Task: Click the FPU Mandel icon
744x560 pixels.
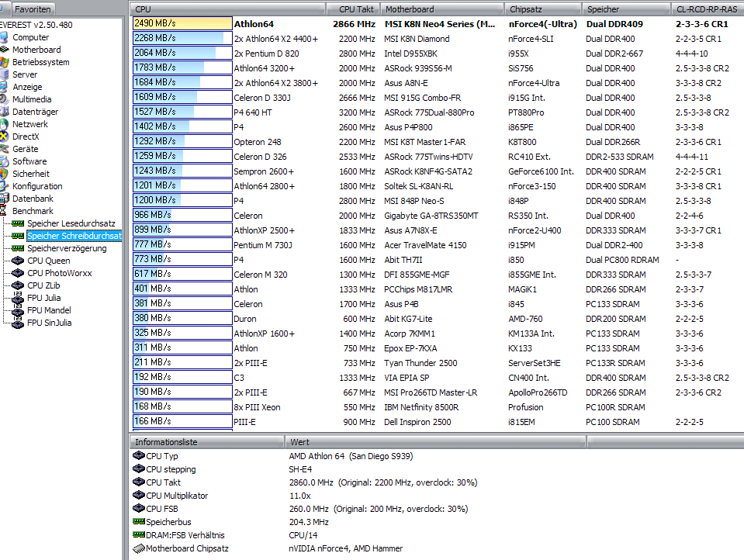Action: (18, 310)
